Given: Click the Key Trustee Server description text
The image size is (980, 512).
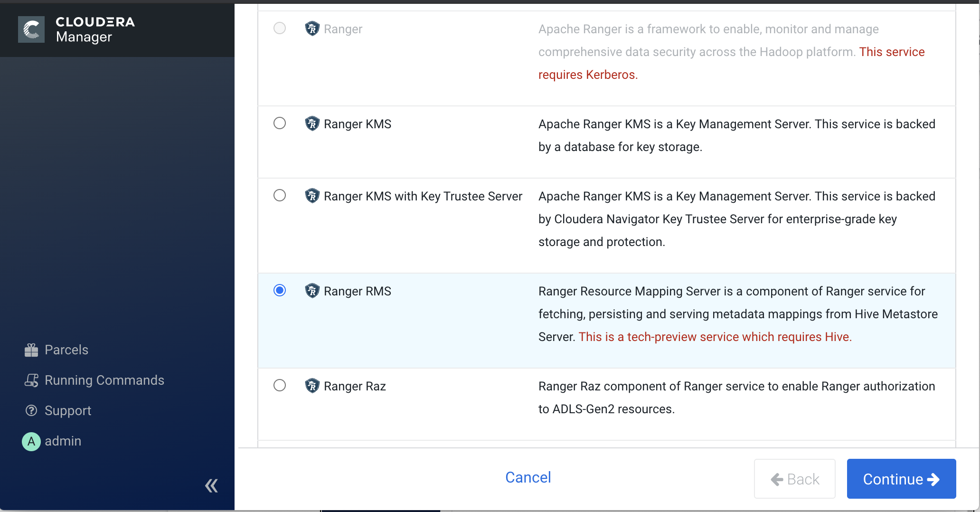Looking at the screenshot, I should 737,219.
